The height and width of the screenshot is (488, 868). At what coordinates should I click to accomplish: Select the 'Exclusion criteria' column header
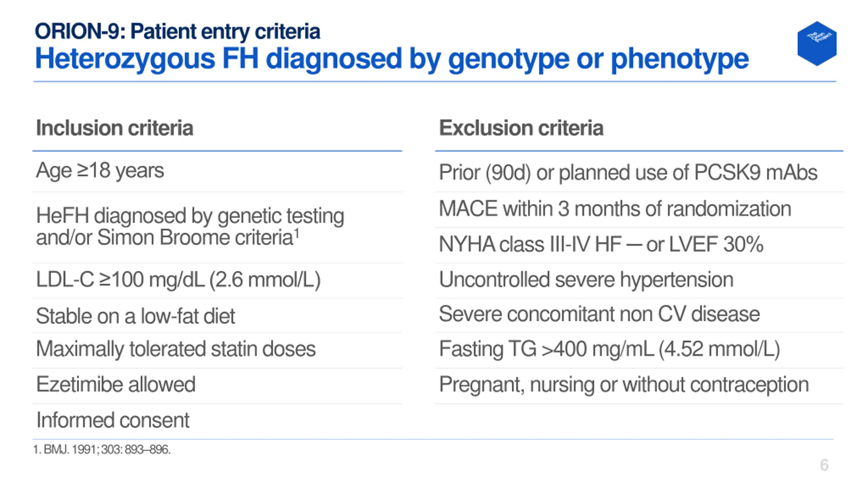pyautogui.click(x=521, y=128)
